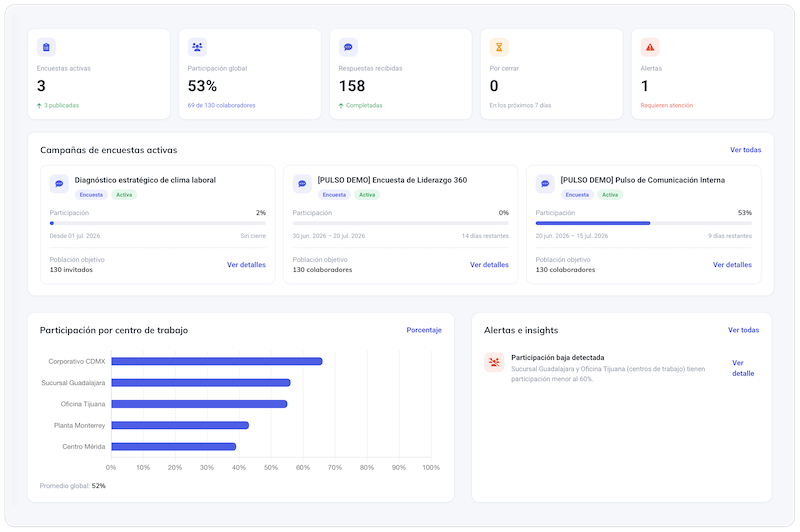This screenshot has width=800, height=532.
Task: Click the survey icon beside Pulso de Comunicación Interna
Action: [545, 184]
